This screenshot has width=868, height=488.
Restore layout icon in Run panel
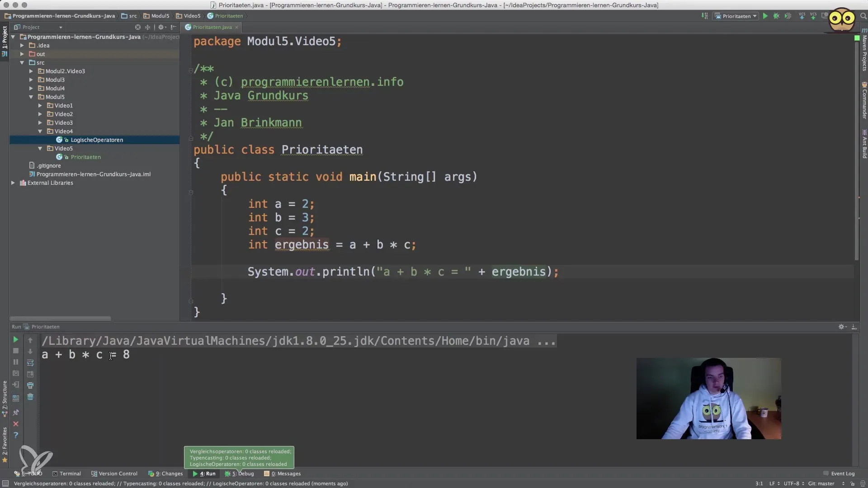point(15,399)
